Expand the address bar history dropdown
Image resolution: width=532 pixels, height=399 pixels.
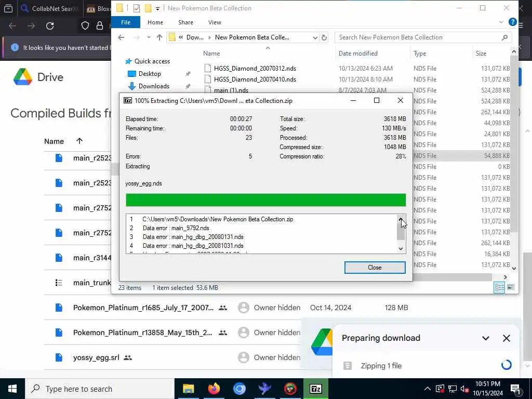click(x=315, y=37)
